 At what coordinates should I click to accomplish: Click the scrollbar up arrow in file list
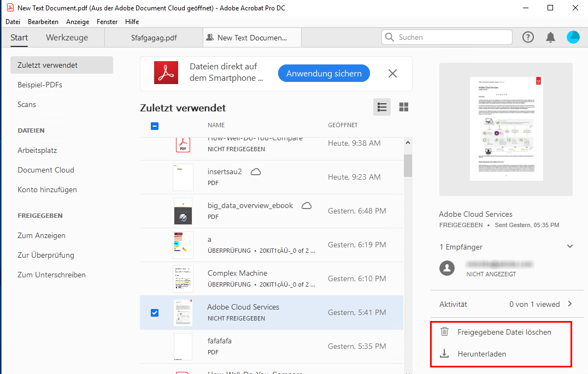pos(408,143)
